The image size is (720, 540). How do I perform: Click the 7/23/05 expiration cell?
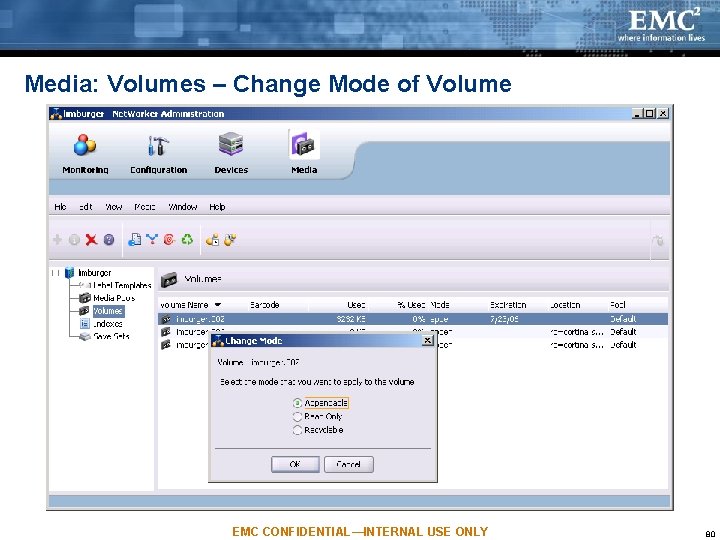click(x=504, y=319)
